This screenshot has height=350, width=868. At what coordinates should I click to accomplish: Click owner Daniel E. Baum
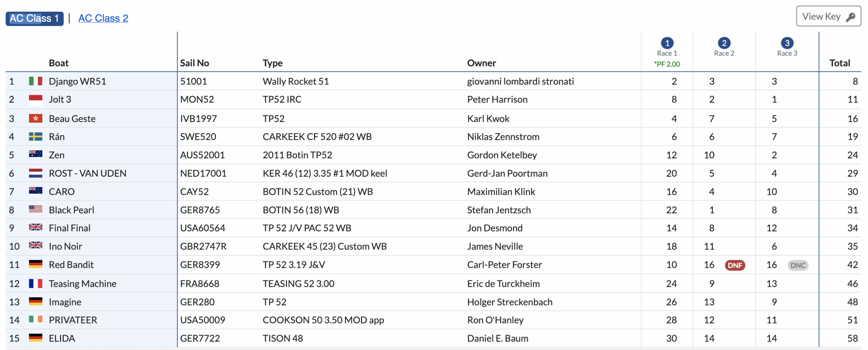(497, 338)
